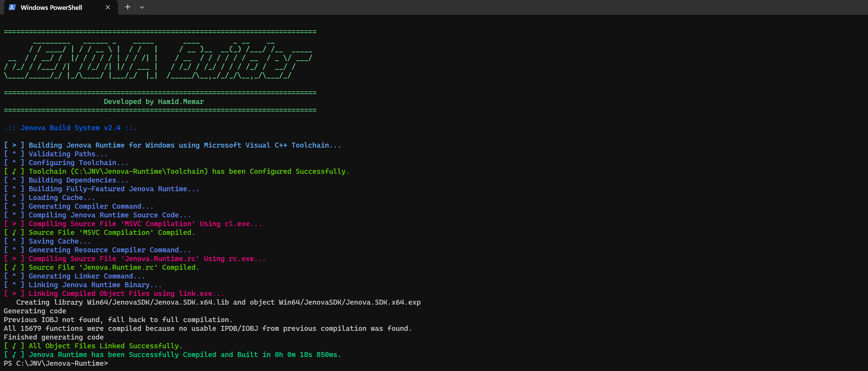Click the 'Building Jenova Runtime for Windows' line
Image resolution: width=868 pixels, height=371 pixels.
(172, 145)
